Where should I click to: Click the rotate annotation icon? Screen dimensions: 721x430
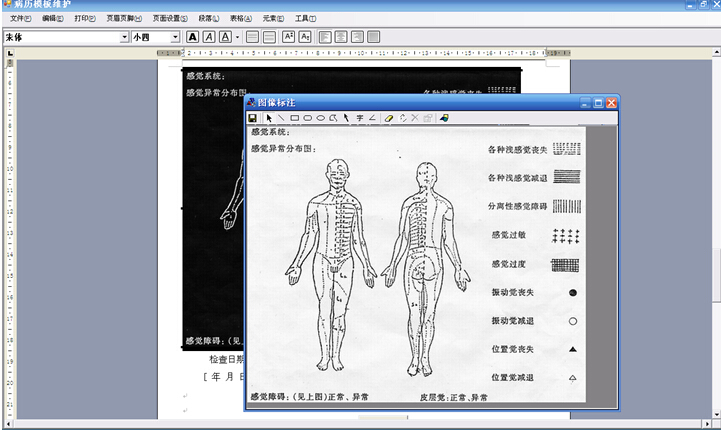(x=403, y=118)
